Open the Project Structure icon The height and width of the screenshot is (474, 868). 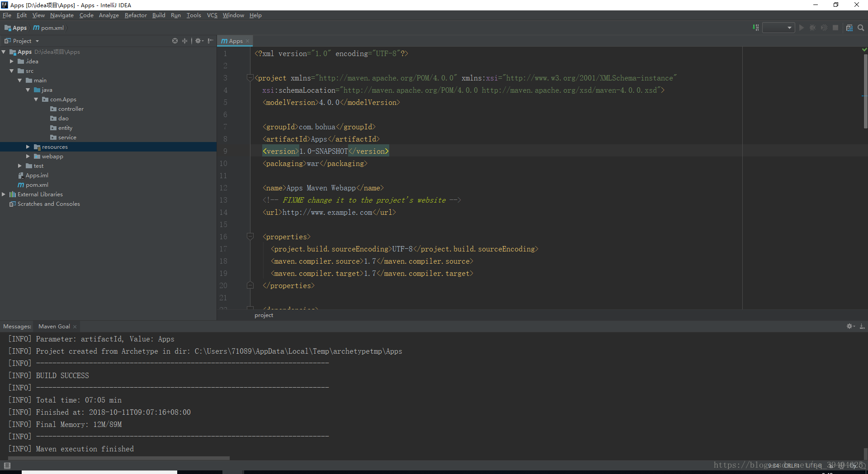849,28
